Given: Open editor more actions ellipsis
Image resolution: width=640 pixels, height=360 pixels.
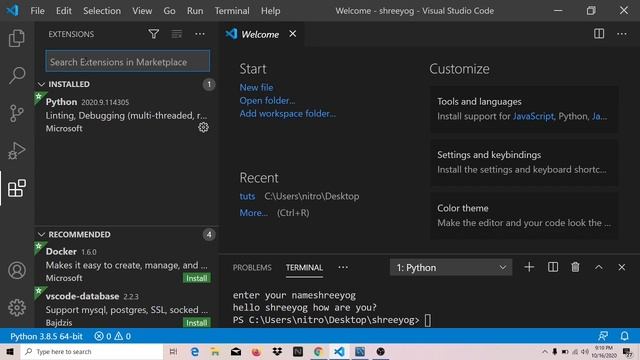Looking at the screenshot, I should click(622, 34).
